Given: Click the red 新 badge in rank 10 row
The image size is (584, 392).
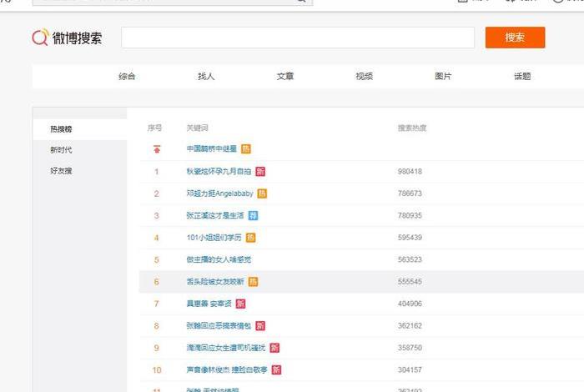Looking at the screenshot, I should pyautogui.click(x=276, y=369).
